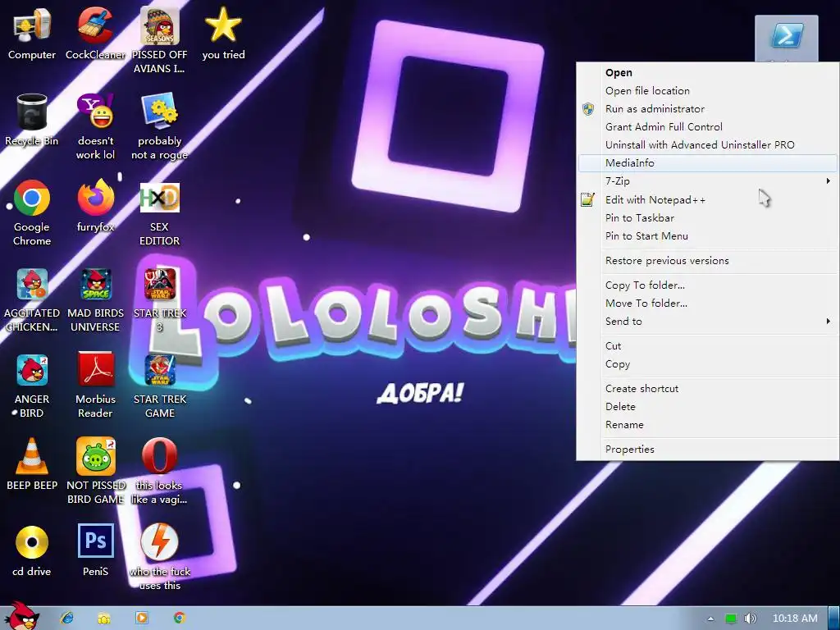
Task: Select the ANGER BIRD desktop icon
Action: click(x=32, y=386)
